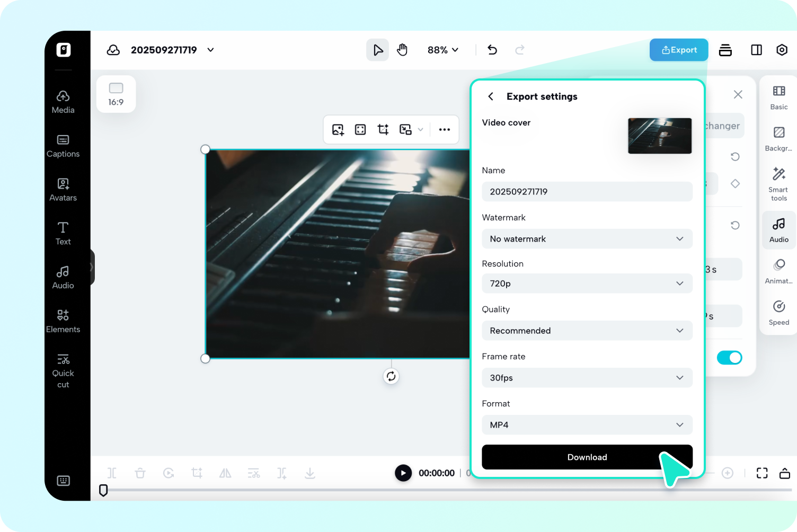The width and height of the screenshot is (797, 532).
Task: Zoom in the timeline with plus icon
Action: pos(728,473)
